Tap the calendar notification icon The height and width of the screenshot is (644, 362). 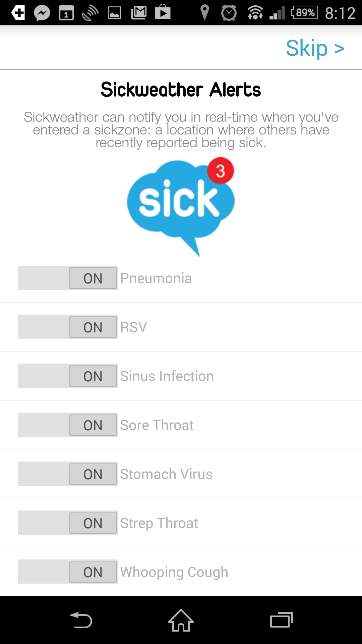point(66,13)
